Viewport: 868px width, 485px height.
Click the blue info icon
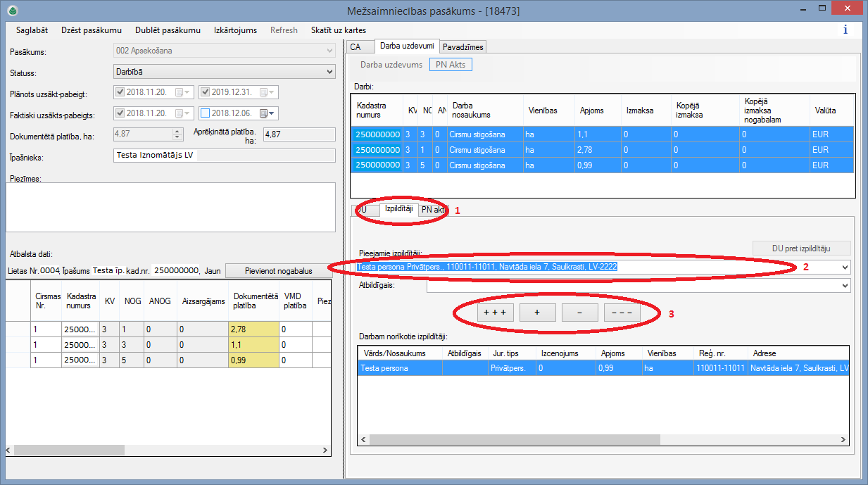pos(845,30)
